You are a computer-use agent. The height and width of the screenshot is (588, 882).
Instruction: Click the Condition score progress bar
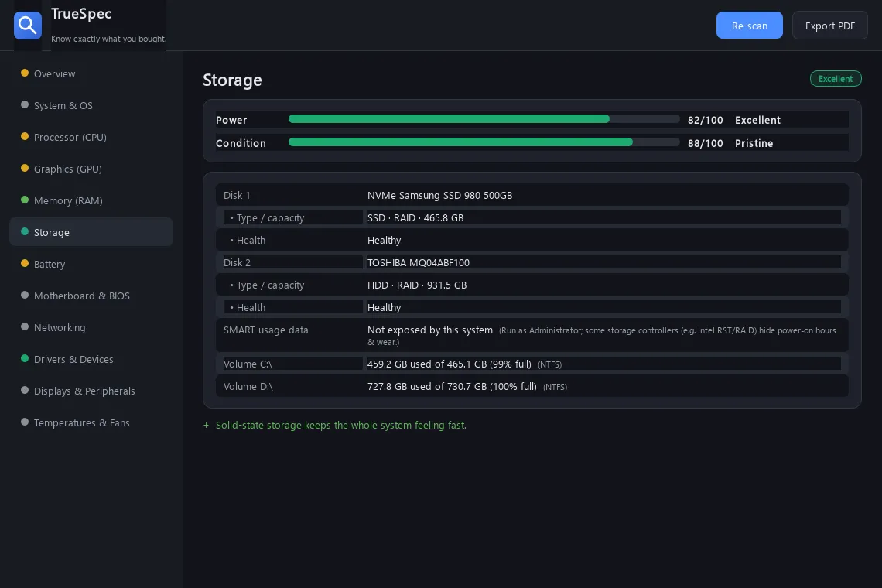(484, 142)
